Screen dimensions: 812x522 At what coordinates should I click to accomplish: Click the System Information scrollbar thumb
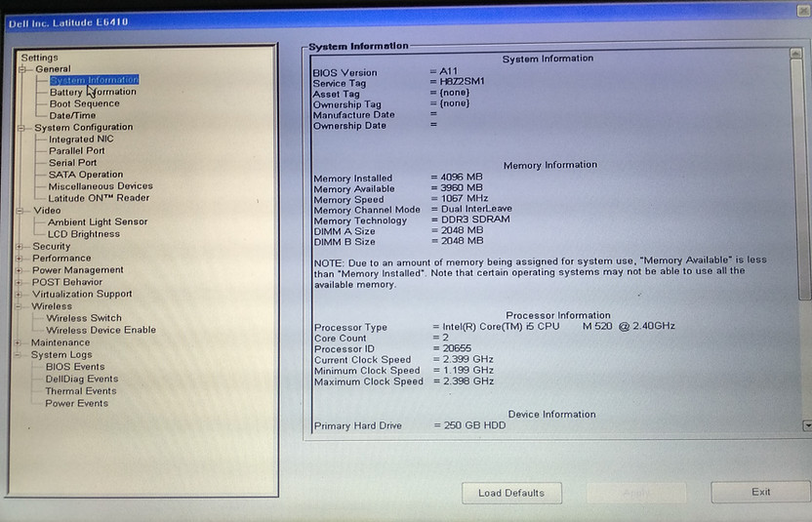point(800,180)
